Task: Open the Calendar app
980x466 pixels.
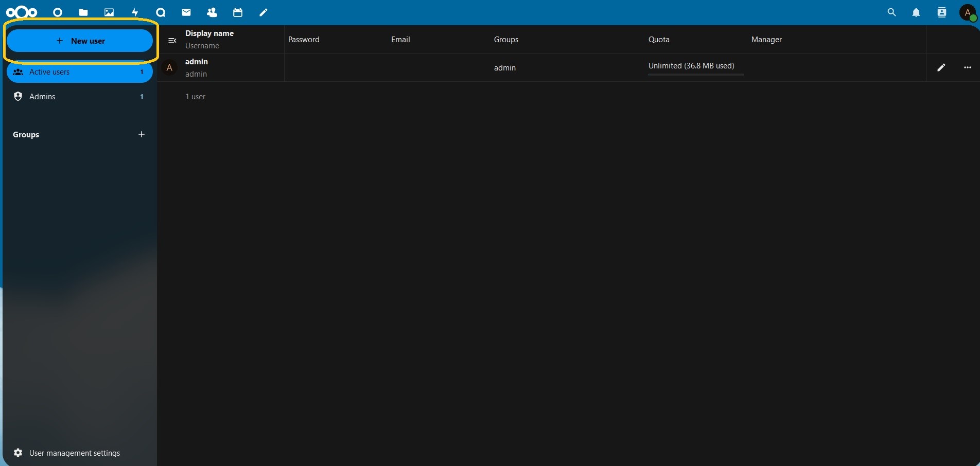Action: [x=238, y=12]
